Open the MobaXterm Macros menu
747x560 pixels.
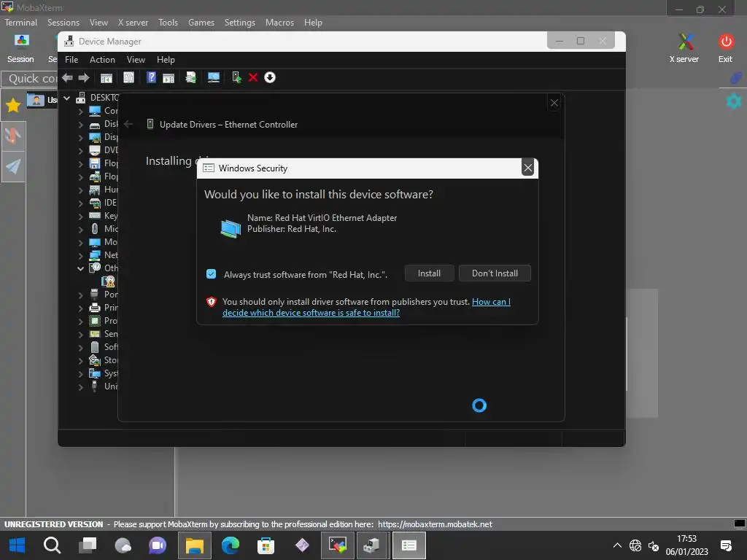pos(279,23)
